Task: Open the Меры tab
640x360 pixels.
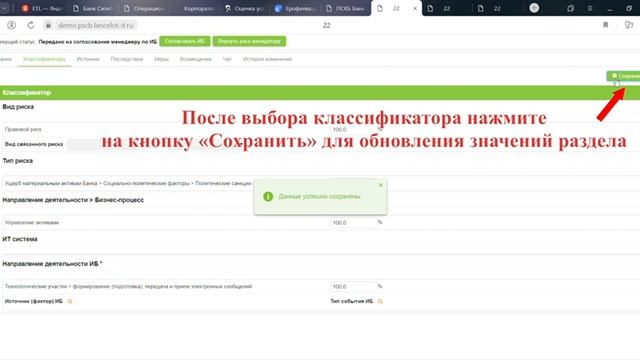Action: (161, 59)
